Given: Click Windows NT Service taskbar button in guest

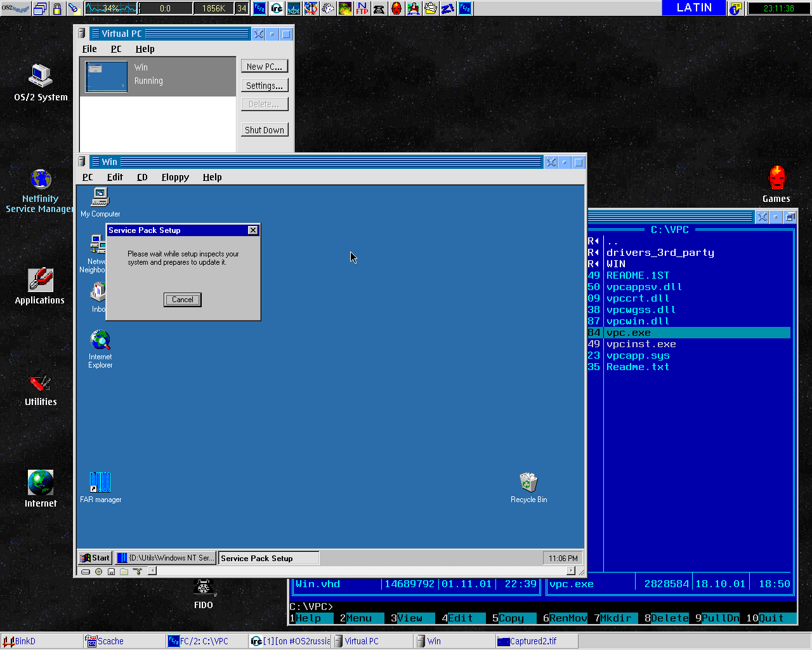Looking at the screenshot, I should coord(166,558).
